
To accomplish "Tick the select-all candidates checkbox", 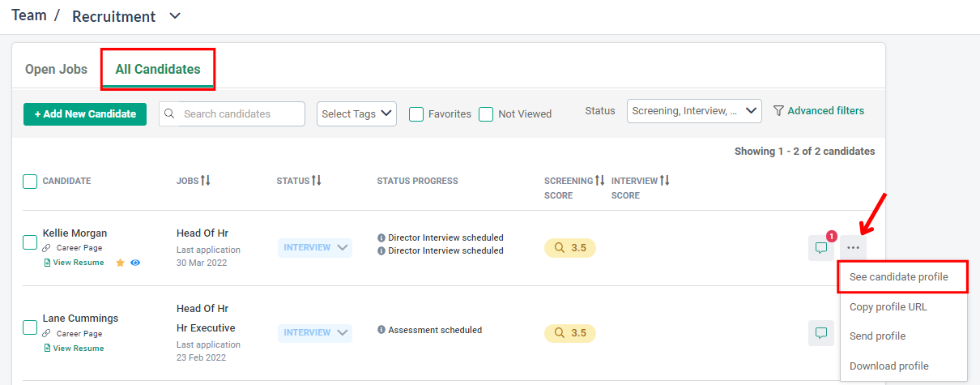I will [30, 182].
